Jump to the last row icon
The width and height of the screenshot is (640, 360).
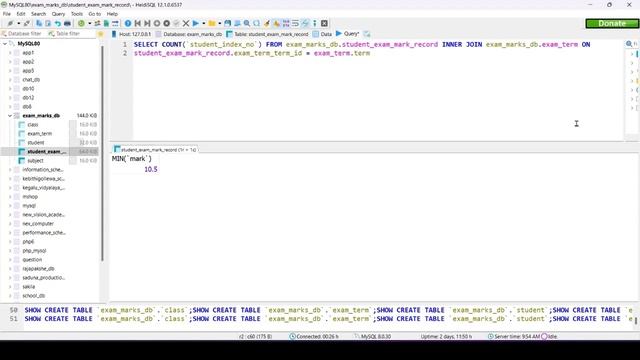(147, 23)
